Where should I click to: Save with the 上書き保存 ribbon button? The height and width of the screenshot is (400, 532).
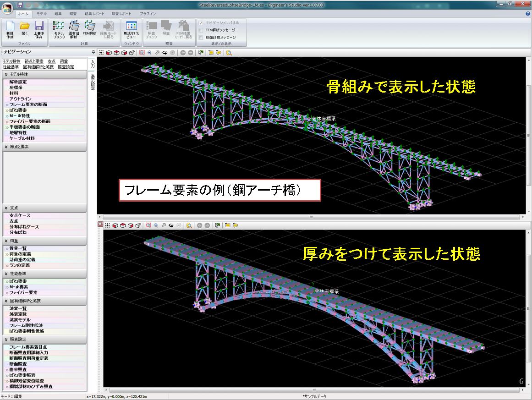(38, 29)
